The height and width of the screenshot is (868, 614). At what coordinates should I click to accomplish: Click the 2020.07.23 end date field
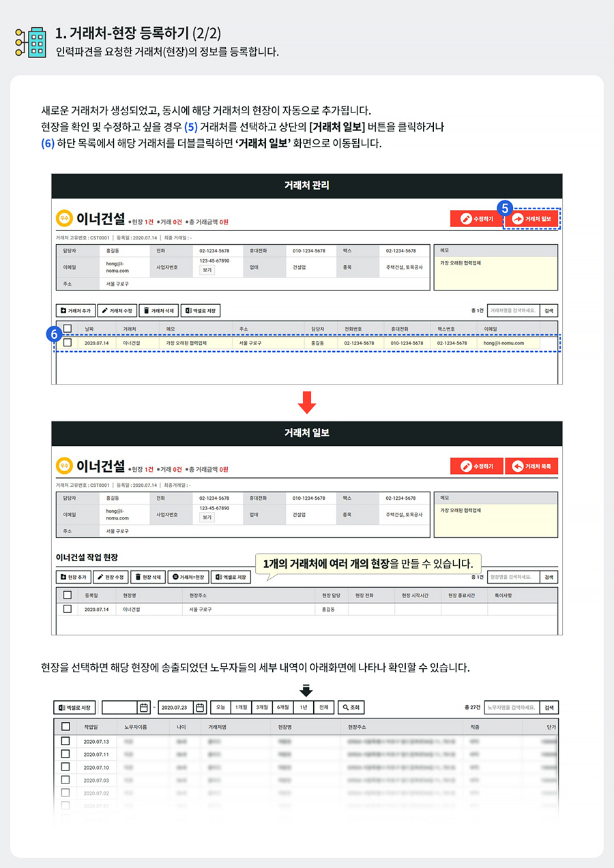tap(177, 707)
